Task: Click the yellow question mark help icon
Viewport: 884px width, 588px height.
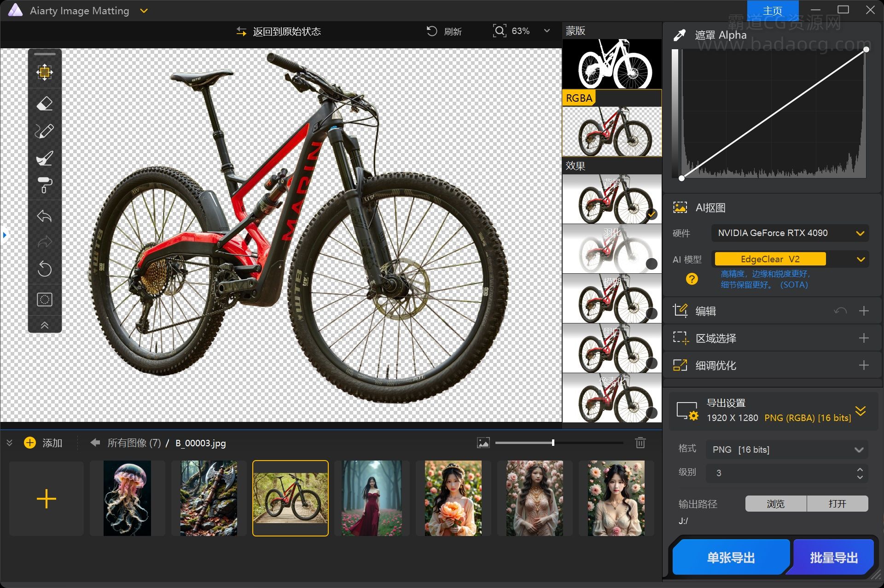Action: (692, 279)
